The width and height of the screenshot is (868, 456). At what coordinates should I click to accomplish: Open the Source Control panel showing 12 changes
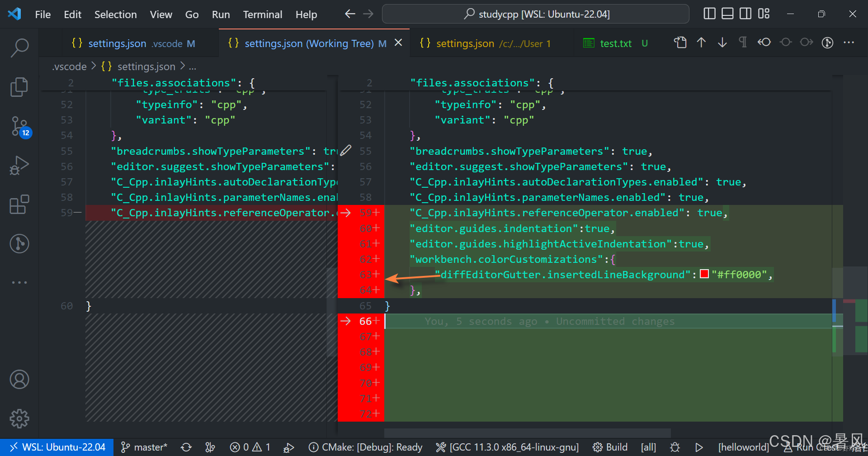(x=19, y=127)
